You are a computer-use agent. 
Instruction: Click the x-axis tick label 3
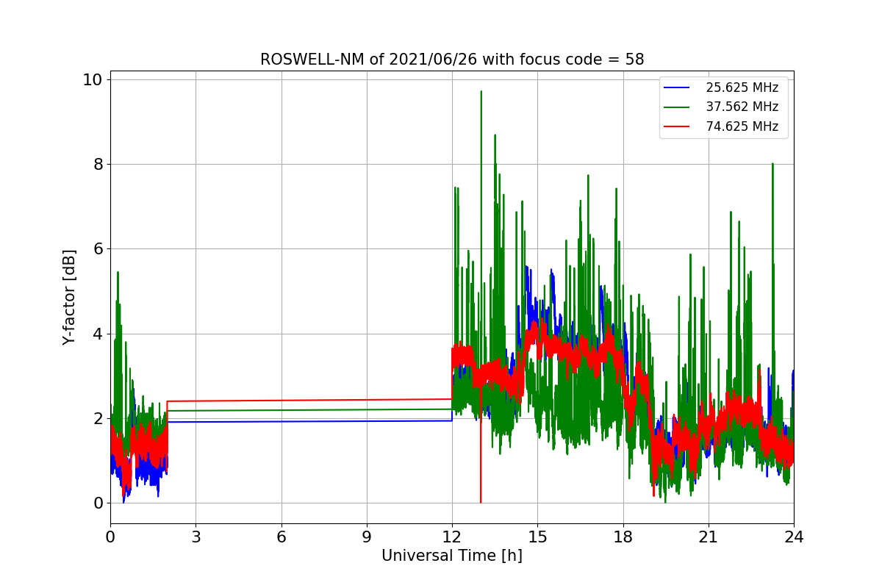click(196, 537)
